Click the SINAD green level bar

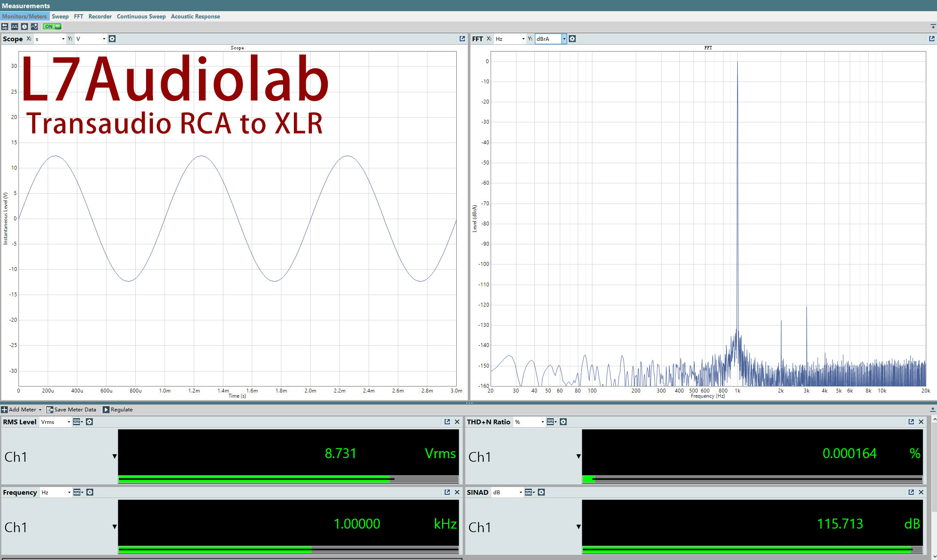coord(752,549)
